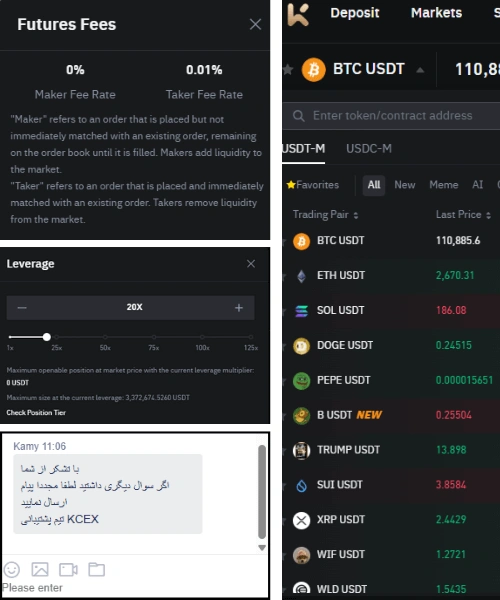500x600 pixels.
Task: Click the KCEX logo icon
Action: (x=298, y=15)
